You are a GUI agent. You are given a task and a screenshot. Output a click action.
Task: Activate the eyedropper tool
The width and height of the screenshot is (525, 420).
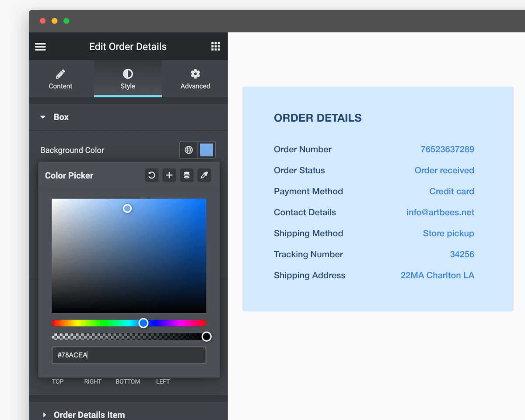click(x=204, y=175)
